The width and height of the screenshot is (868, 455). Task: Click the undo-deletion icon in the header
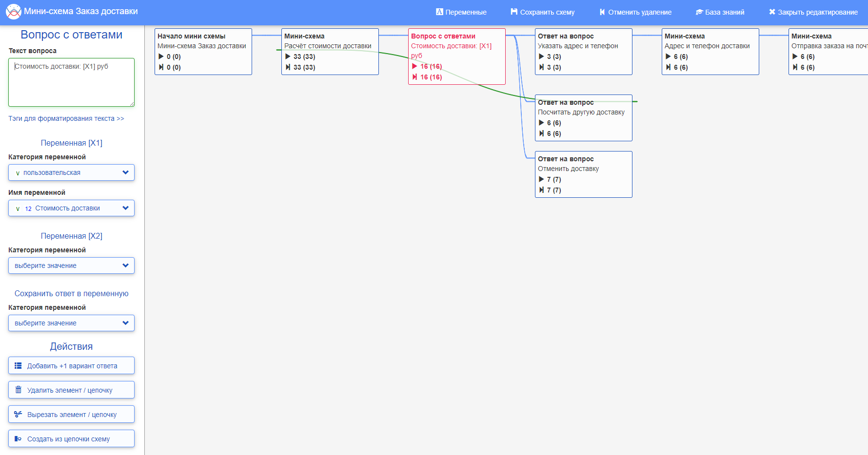click(602, 12)
